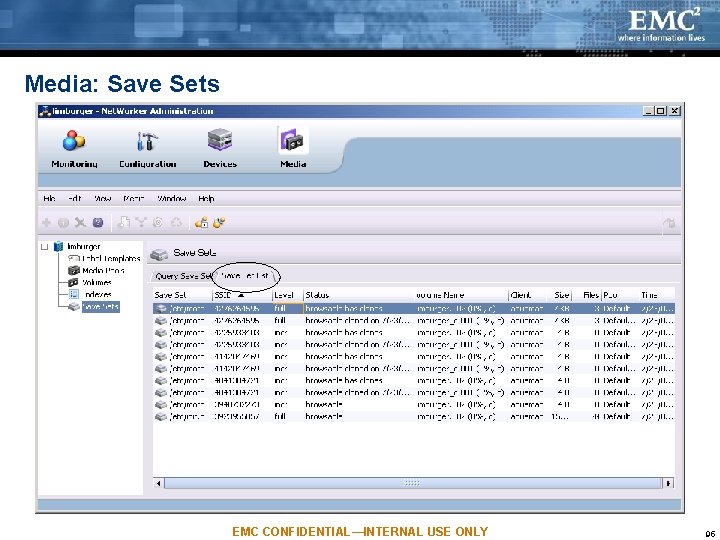Image resolution: width=720 pixels, height=540 pixels.
Task: Click the faded icon at toolbar's right end
Action: 669,223
